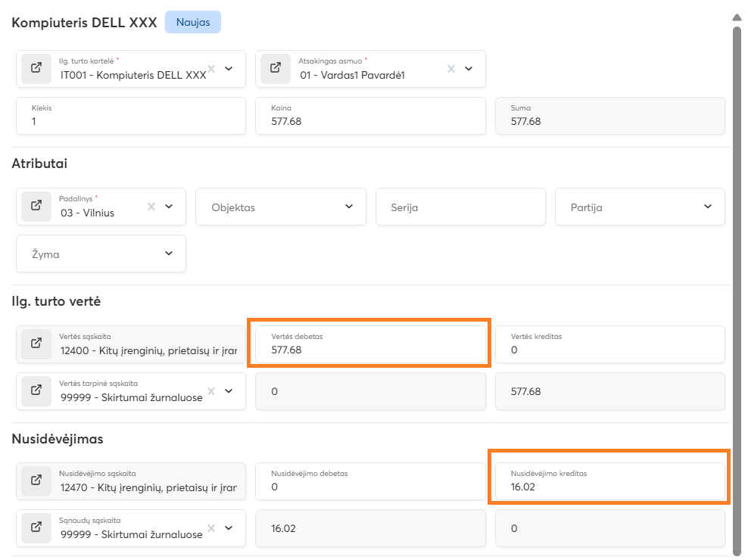This screenshot has width=748, height=560.
Task: Open linked Padalinys record icon
Action: tap(36, 207)
